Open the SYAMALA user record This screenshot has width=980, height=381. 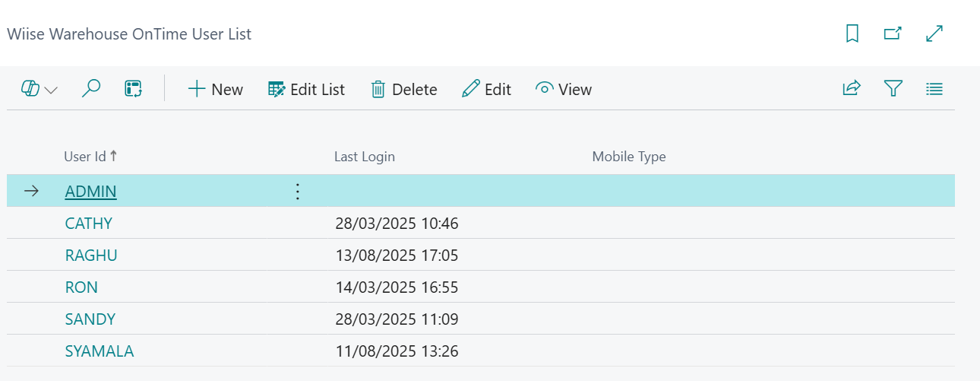100,351
